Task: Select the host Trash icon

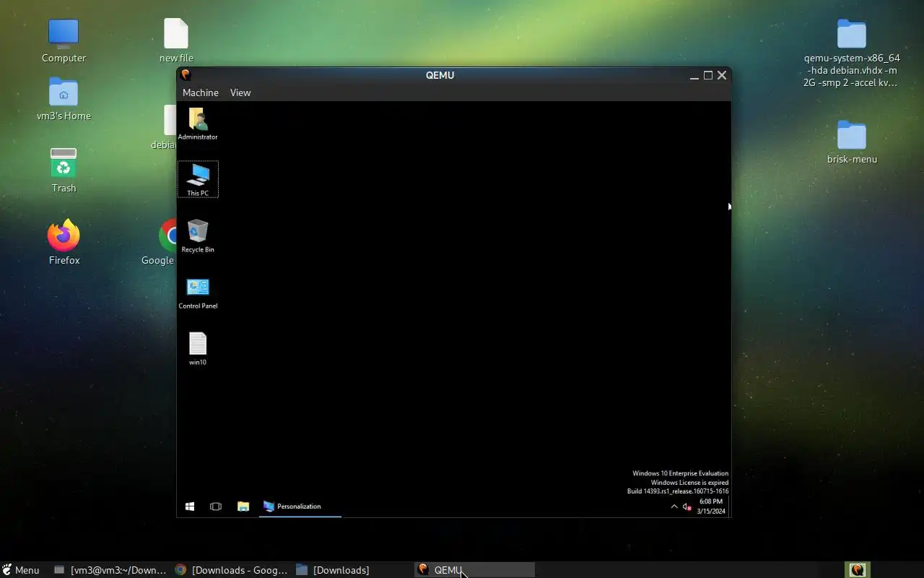Action: [x=64, y=170]
